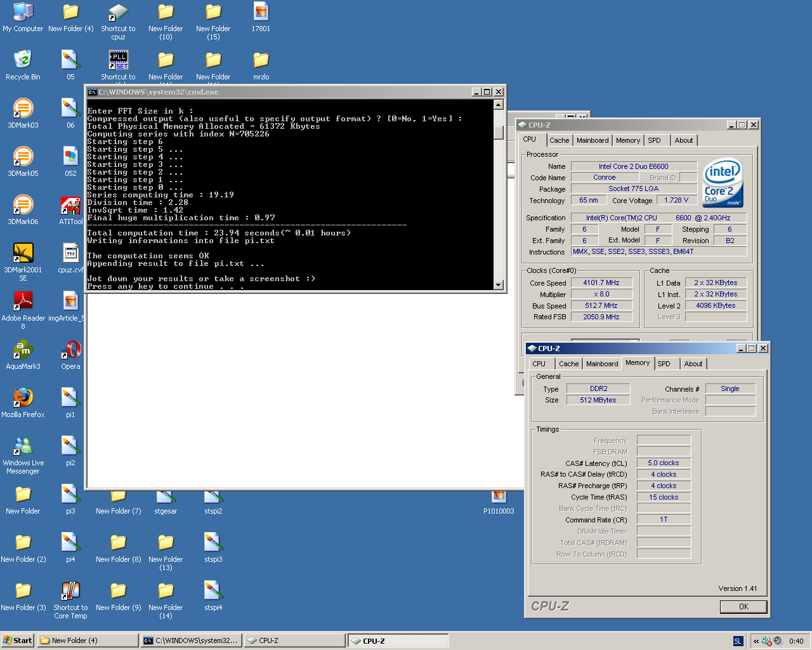
Task: Switch to cmd.exe taskbar button
Action: (x=191, y=640)
